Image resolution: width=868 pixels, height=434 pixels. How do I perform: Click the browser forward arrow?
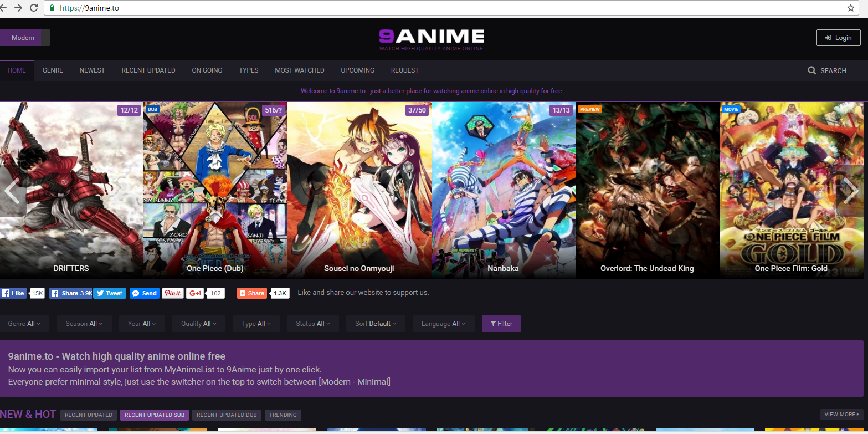[18, 8]
